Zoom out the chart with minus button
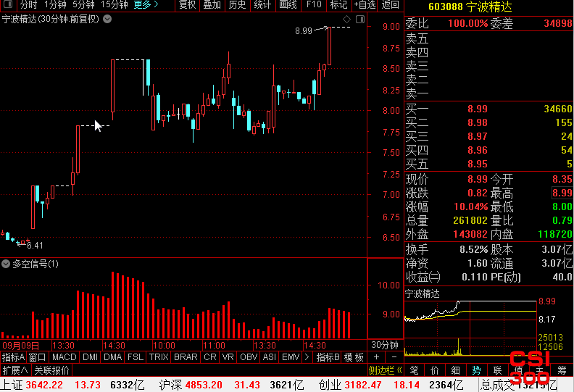 pyautogui.click(x=394, y=357)
